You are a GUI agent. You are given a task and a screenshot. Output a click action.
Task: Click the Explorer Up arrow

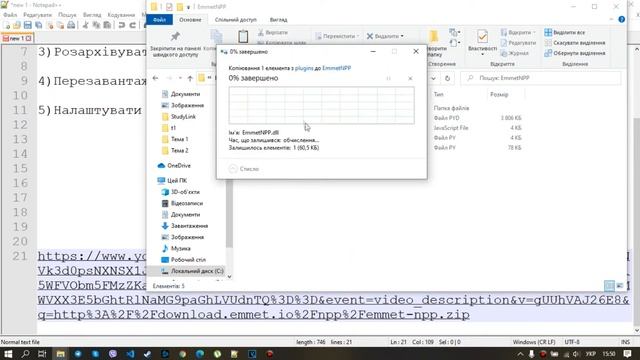pos(190,78)
